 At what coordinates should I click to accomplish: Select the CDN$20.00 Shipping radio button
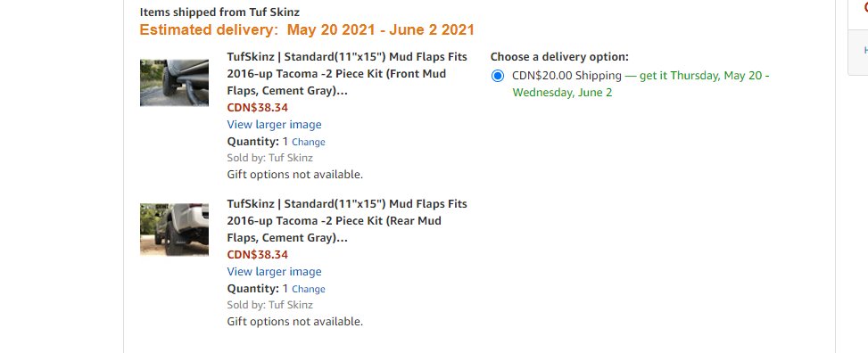point(498,76)
